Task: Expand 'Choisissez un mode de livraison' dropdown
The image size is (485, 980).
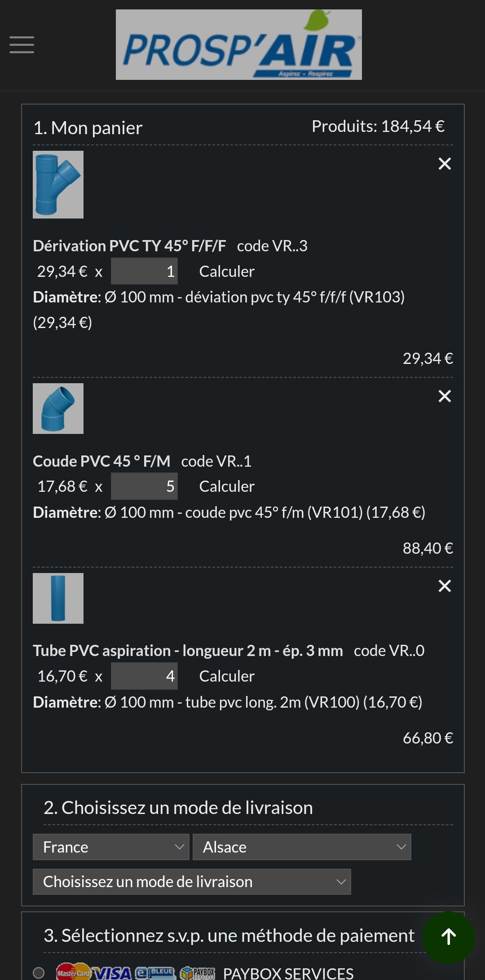Action: tap(192, 882)
